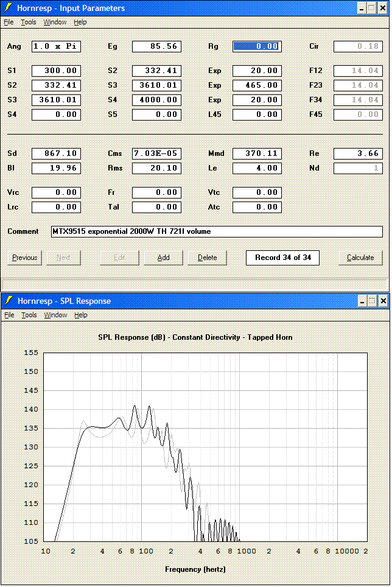This screenshot has width=392, height=587.
Task: Go to the Previous record
Action: pos(25,258)
